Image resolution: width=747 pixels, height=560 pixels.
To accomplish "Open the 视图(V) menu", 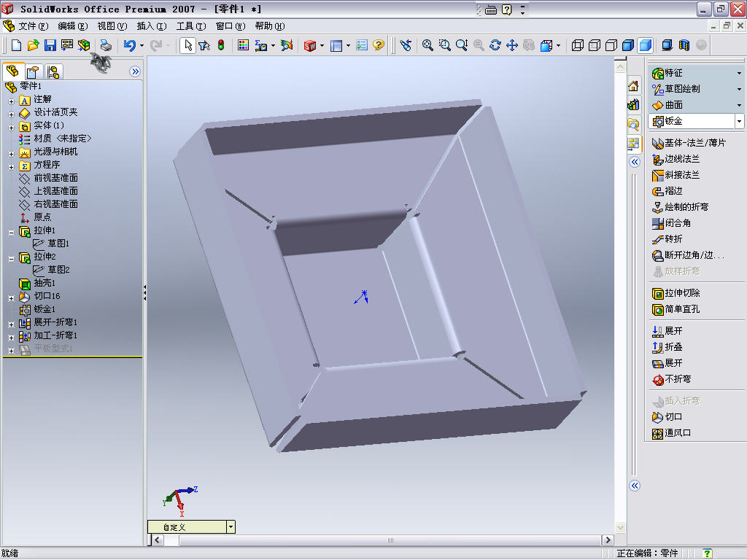I will point(112,26).
